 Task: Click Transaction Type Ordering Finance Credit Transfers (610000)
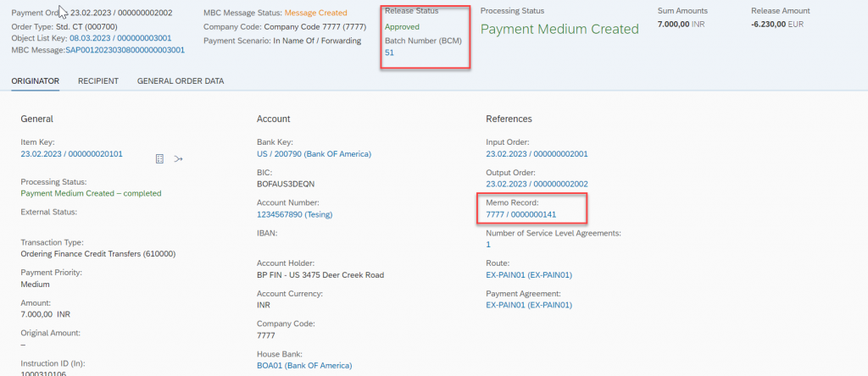pyautogui.click(x=98, y=254)
